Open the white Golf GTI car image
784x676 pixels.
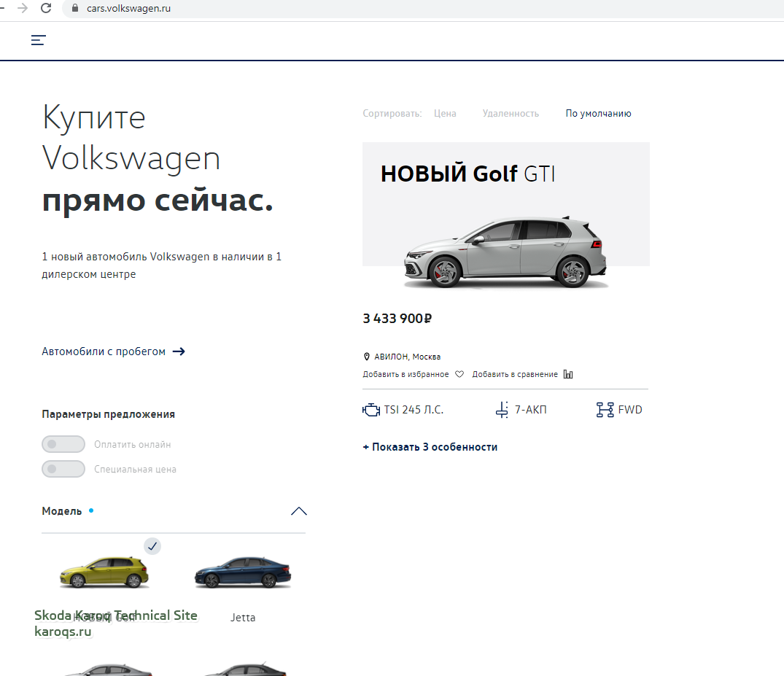click(x=505, y=252)
